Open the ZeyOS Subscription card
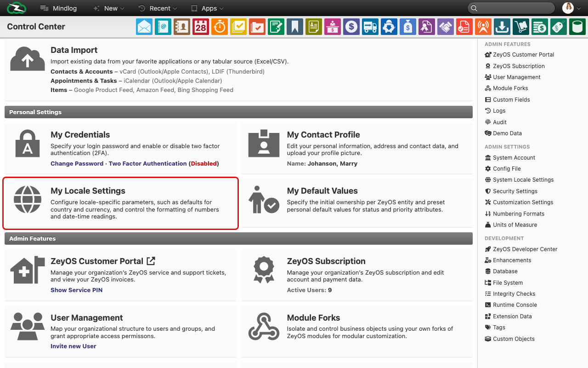The height and width of the screenshot is (368, 588). click(356, 275)
